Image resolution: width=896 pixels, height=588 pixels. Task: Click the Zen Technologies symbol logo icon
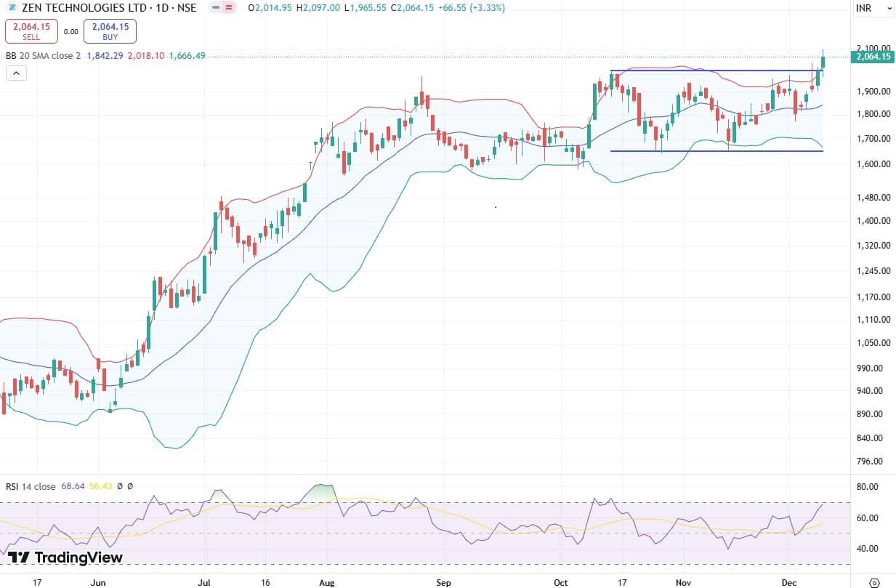click(10, 8)
